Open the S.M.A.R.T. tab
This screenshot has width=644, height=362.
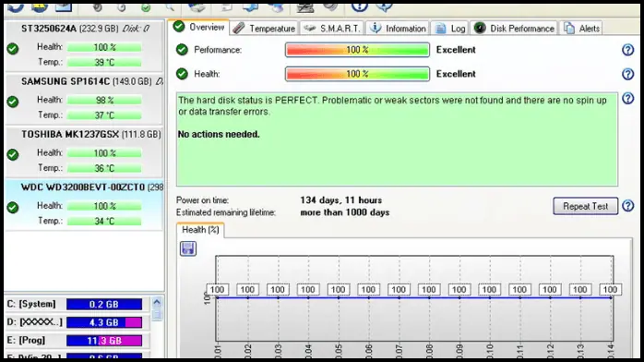pos(332,29)
